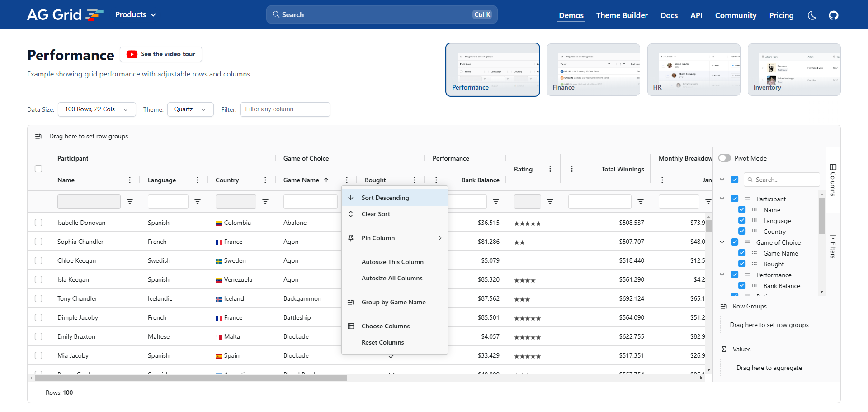Collapse the Game of Choice group in the columns panel
868x412 pixels.
click(x=722, y=242)
